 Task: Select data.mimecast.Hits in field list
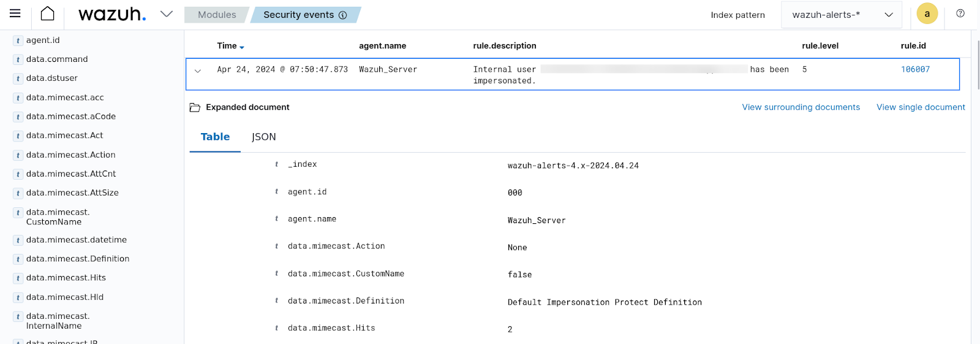66,278
